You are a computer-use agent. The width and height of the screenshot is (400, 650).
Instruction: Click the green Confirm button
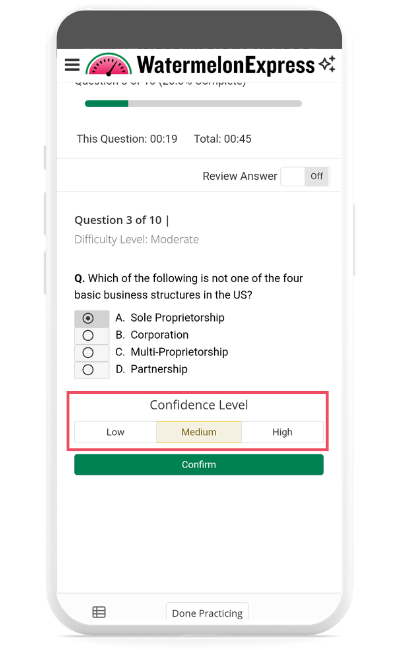coord(199,465)
